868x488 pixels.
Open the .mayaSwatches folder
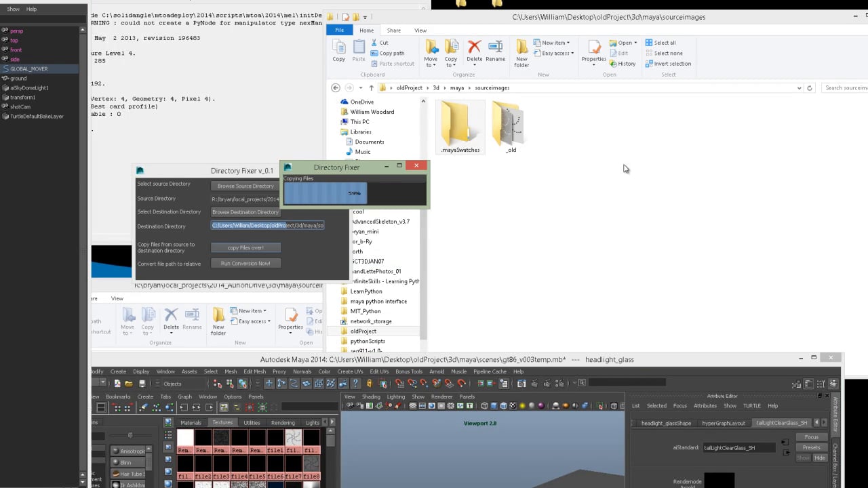tap(460, 127)
